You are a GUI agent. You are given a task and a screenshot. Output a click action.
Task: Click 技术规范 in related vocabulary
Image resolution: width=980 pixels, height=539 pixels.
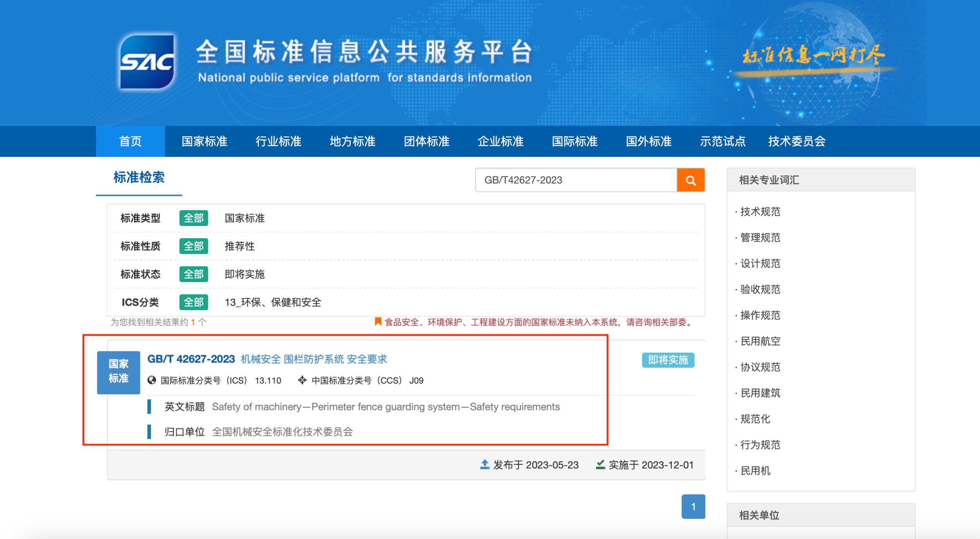(x=760, y=212)
